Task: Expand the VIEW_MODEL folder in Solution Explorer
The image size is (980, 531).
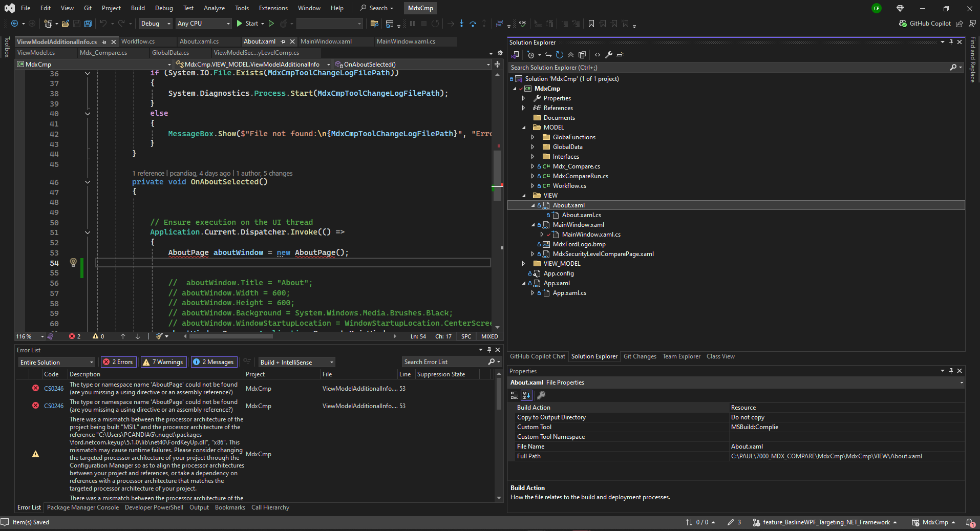Action: (523, 263)
